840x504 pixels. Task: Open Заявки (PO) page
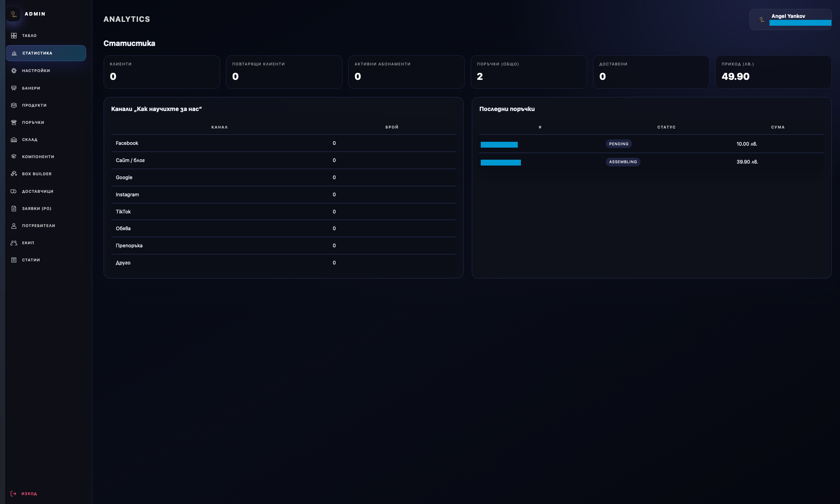(x=36, y=208)
